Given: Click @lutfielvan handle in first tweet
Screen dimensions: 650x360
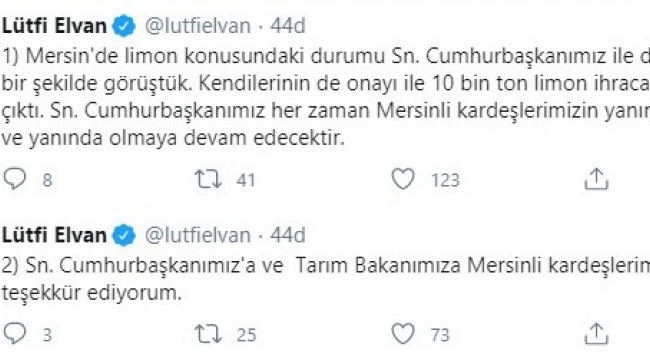Looking at the screenshot, I should [198, 26].
